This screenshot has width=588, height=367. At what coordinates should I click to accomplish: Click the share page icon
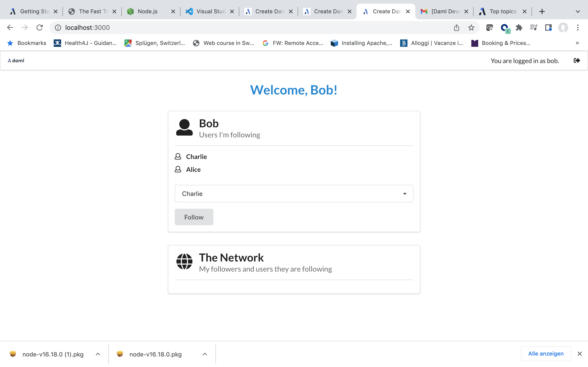(x=457, y=28)
